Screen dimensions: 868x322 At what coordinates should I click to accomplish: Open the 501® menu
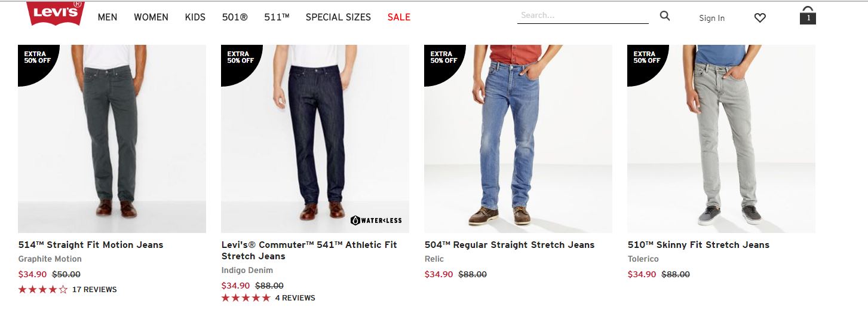pyautogui.click(x=235, y=17)
